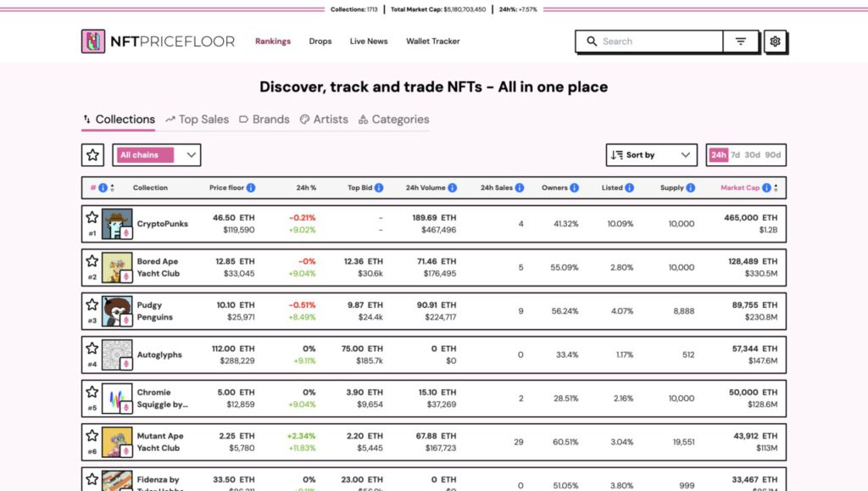The height and width of the screenshot is (491, 868).
Task: Click the Supply info icon
Action: click(x=690, y=187)
